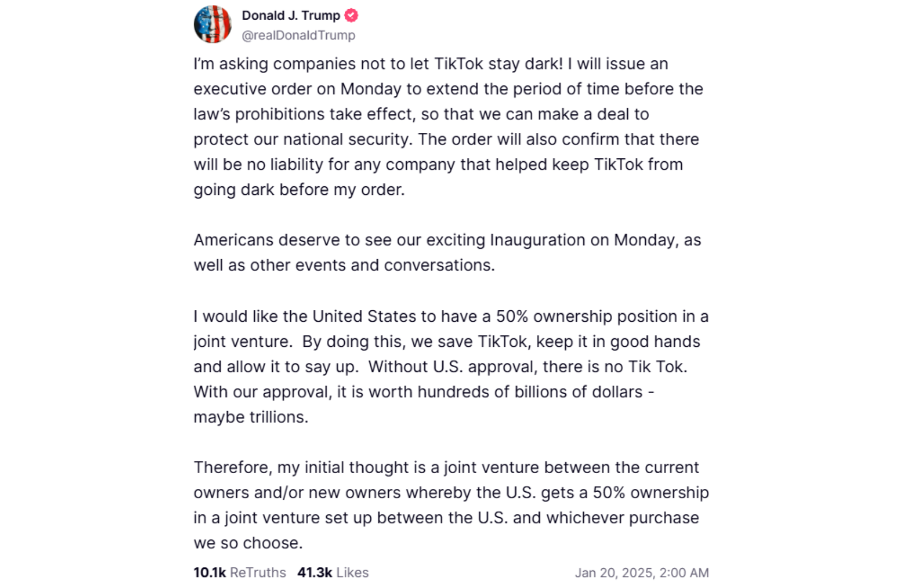Click the phrase "maybe trillions."
The height and width of the screenshot is (588, 904).
[x=251, y=417]
